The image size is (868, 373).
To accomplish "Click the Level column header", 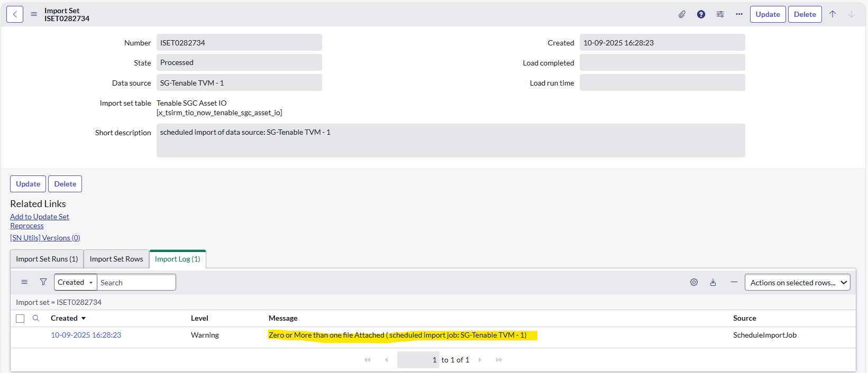I will (199, 318).
